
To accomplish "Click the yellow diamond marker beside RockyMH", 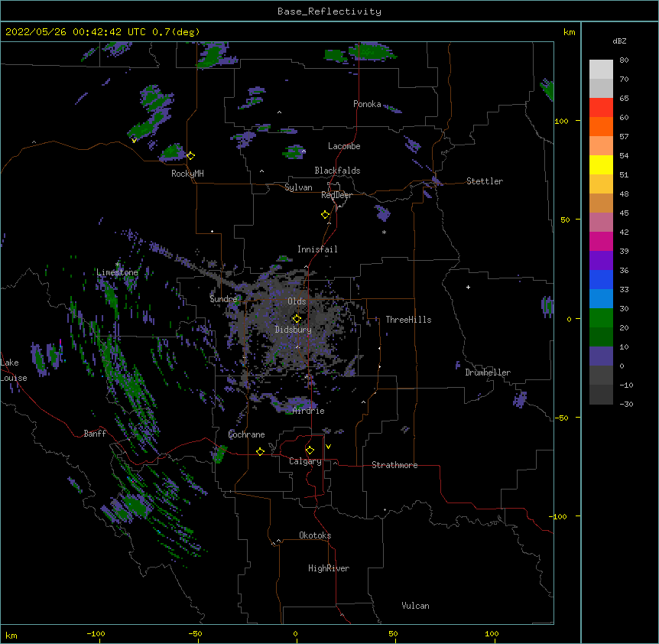I will [190, 156].
